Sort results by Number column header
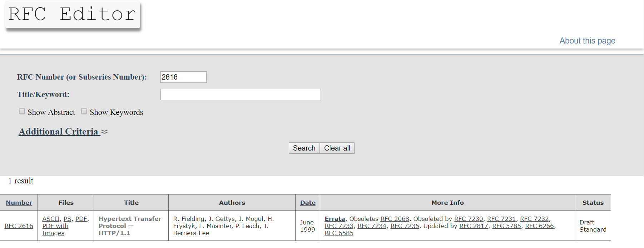The width and height of the screenshot is (644, 248). (19, 203)
